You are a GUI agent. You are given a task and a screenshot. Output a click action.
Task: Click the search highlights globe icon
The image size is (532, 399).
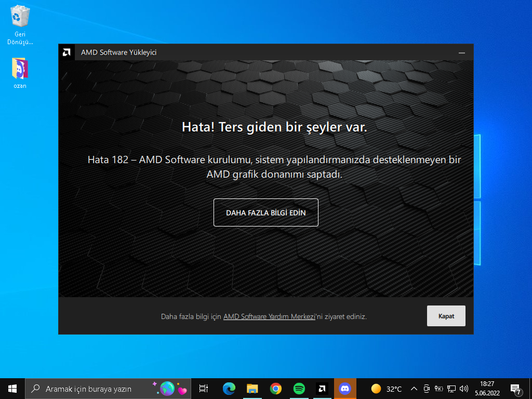[x=167, y=389]
